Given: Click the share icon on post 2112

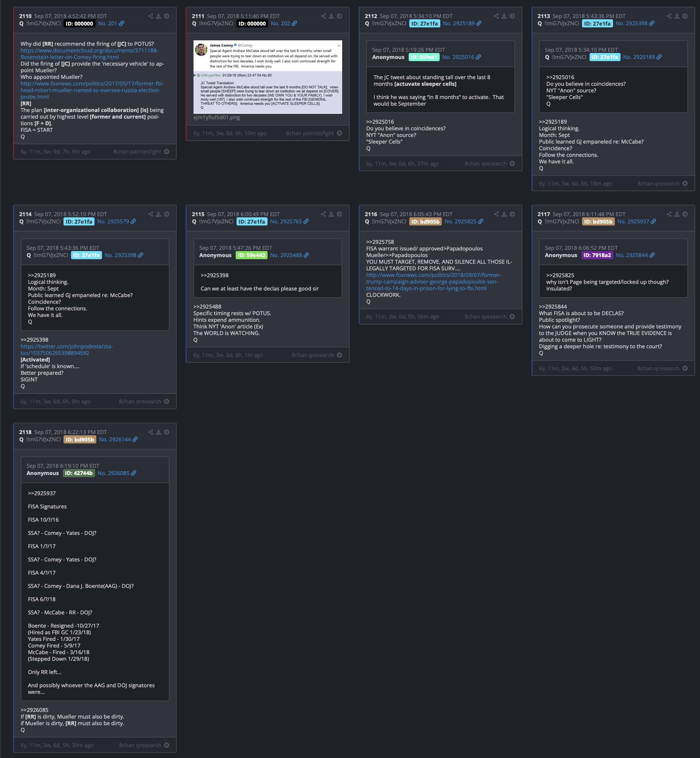Looking at the screenshot, I should (x=496, y=16).
